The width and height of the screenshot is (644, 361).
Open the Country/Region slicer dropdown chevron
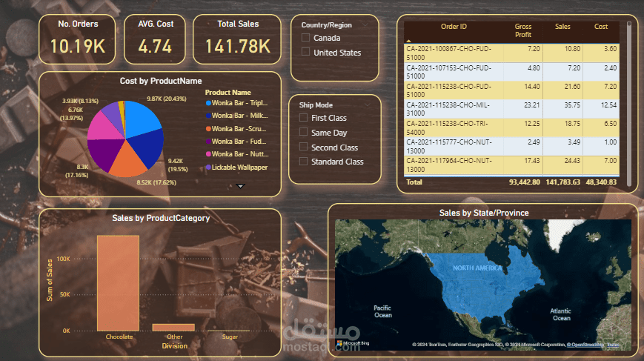coord(365,25)
